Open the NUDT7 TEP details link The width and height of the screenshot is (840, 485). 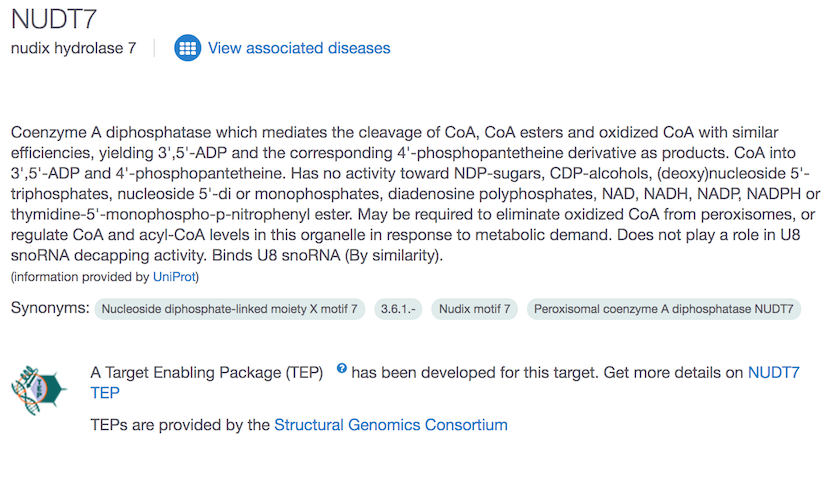pos(773,372)
